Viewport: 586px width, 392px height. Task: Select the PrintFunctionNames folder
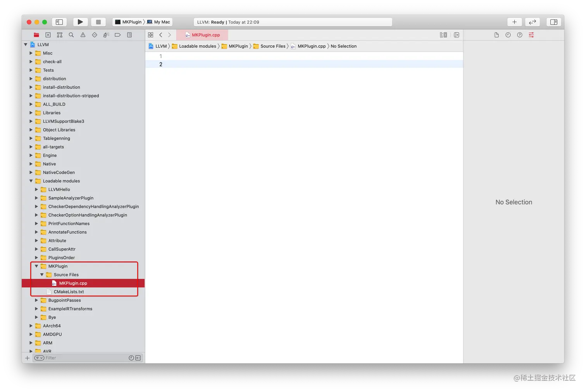(x=83, y=224)
